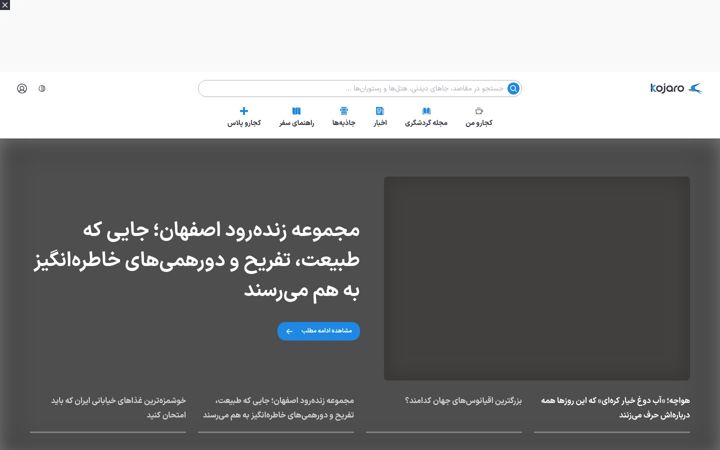Viewport: 720px width, 450px height.
Task: Click the map icon above راهنمای سفر
Action: tap(297, 111)
